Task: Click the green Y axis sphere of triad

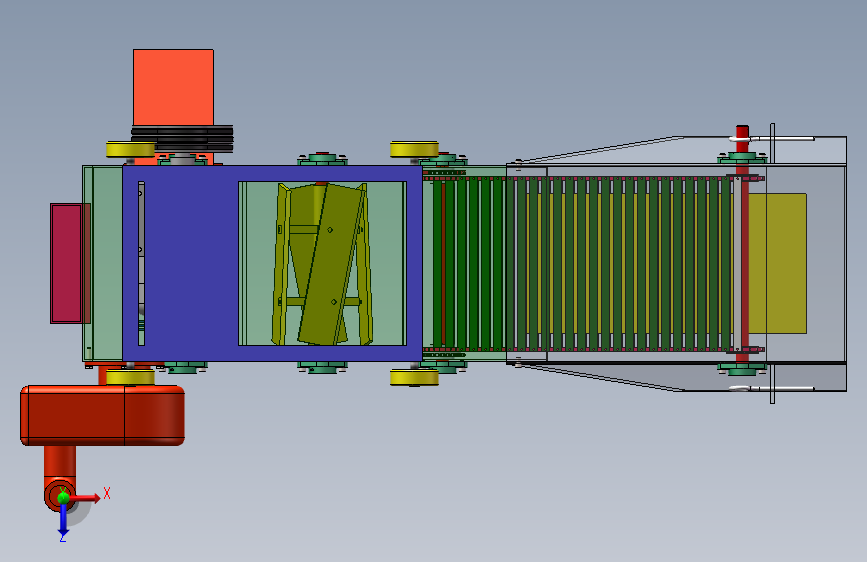Action: pos(63,497)
